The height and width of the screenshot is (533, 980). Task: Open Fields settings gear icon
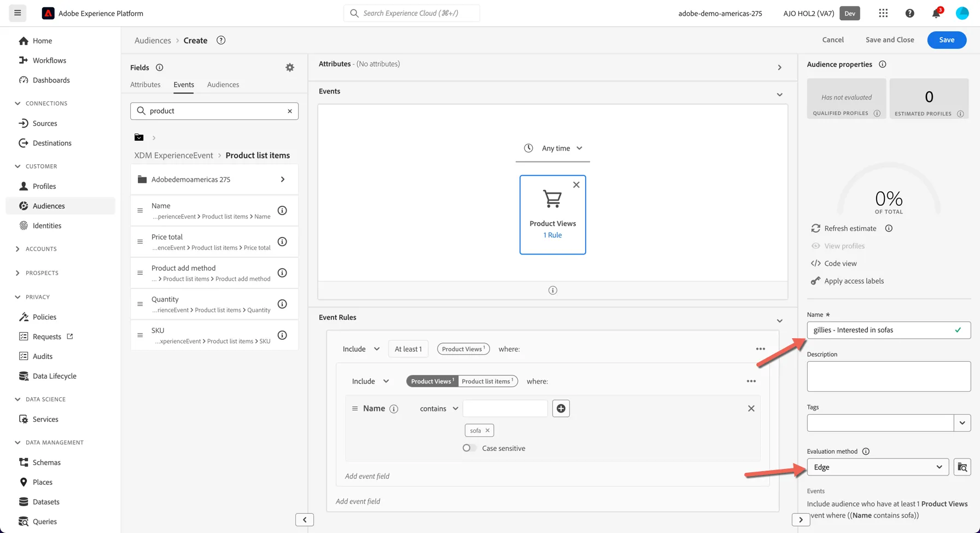coord(290,67)
